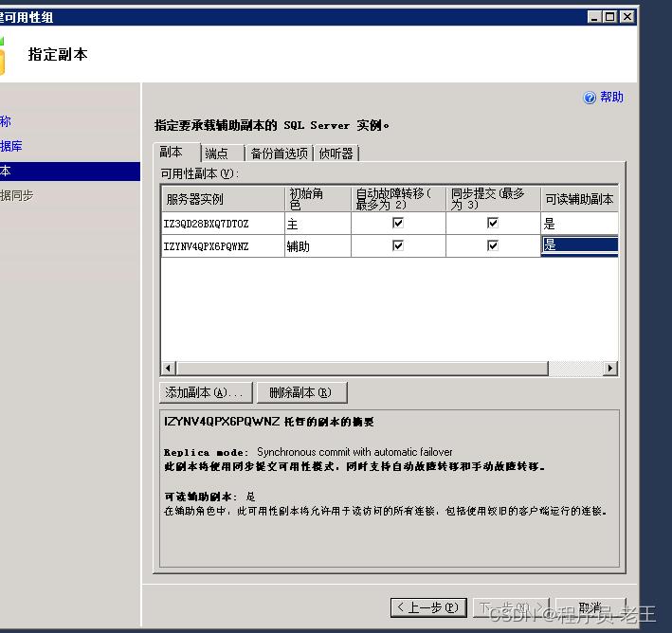Viewport: 672px width, 633px height.
Task: Click the 添加副本 button
Action: [205, 392]
